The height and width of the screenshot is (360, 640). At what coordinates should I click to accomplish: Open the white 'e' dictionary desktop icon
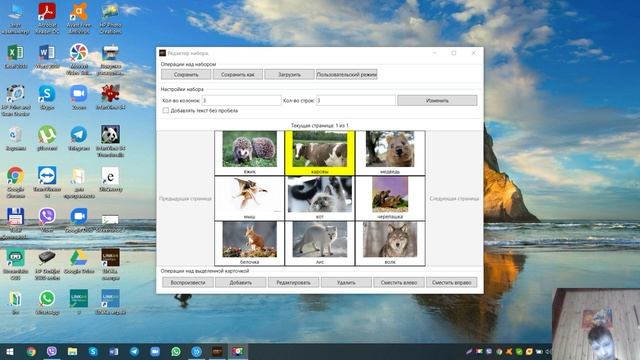[110, 179]
